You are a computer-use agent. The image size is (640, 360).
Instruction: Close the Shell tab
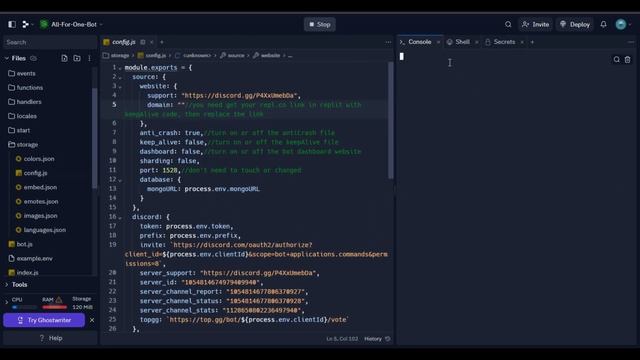tap(476, 42)
